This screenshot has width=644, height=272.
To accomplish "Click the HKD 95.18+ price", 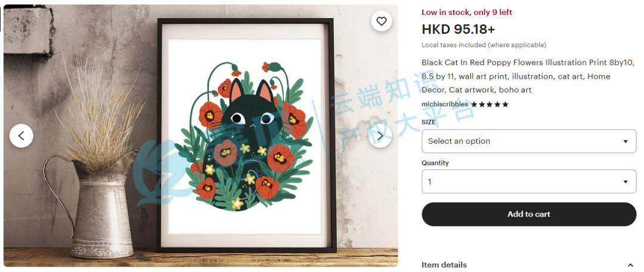I will tap(459, 29).
